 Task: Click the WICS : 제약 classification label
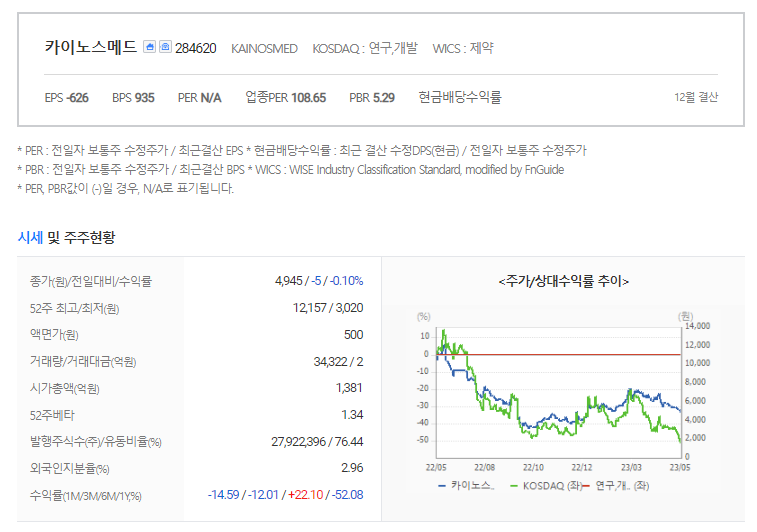pos(463,48)
